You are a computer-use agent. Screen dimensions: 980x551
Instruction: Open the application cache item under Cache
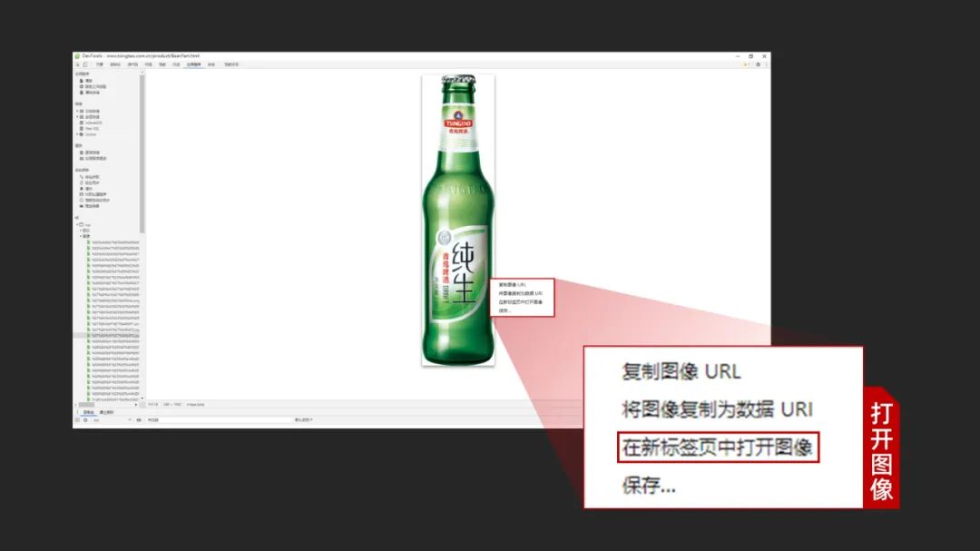click(93, 159)
